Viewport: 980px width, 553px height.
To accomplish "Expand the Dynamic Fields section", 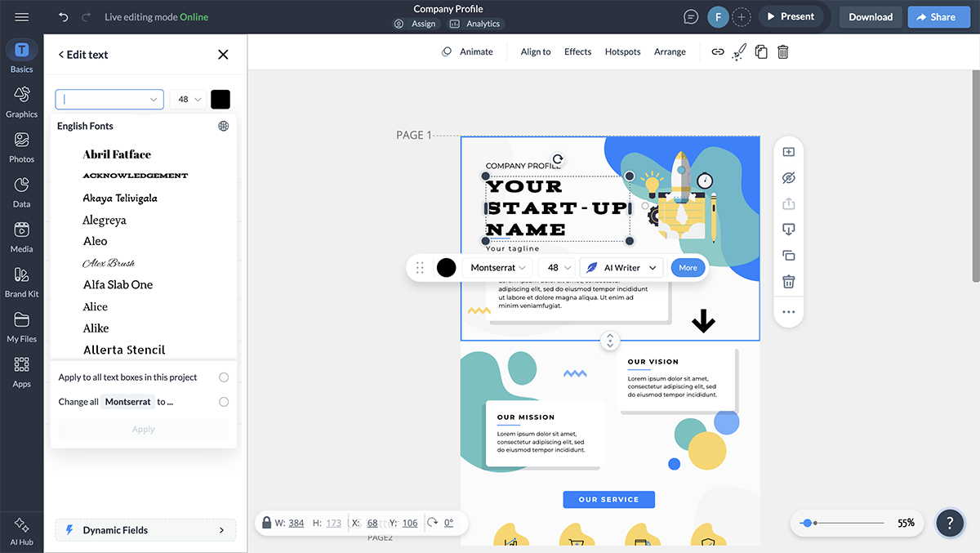I will coord(145,530).
